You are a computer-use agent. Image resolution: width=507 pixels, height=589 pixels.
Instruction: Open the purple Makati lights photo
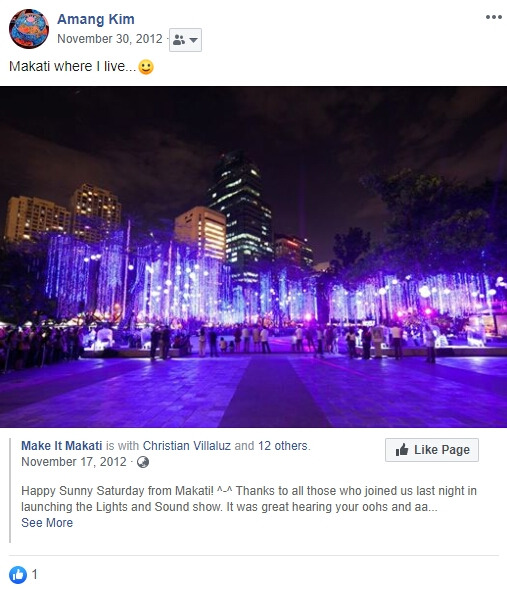[x=254, y=257]
